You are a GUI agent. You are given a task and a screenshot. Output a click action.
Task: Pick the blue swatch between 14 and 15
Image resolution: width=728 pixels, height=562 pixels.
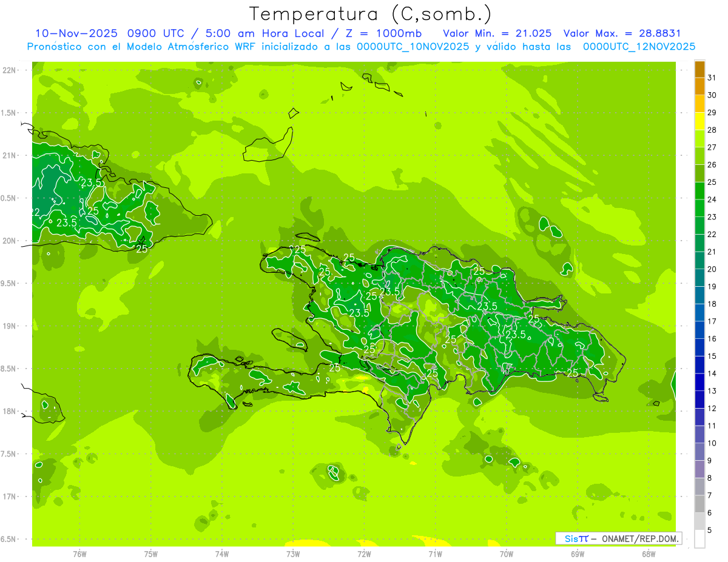pos(699,365)
